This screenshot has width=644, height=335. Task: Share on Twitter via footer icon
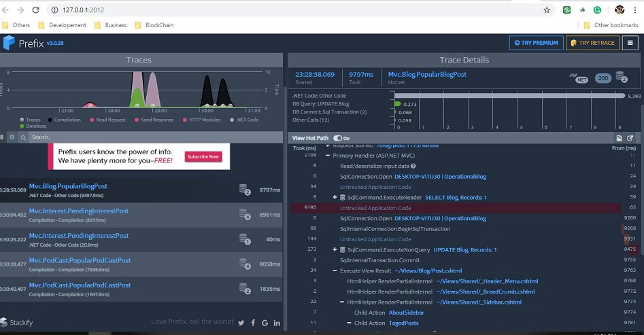click(241, 323)
